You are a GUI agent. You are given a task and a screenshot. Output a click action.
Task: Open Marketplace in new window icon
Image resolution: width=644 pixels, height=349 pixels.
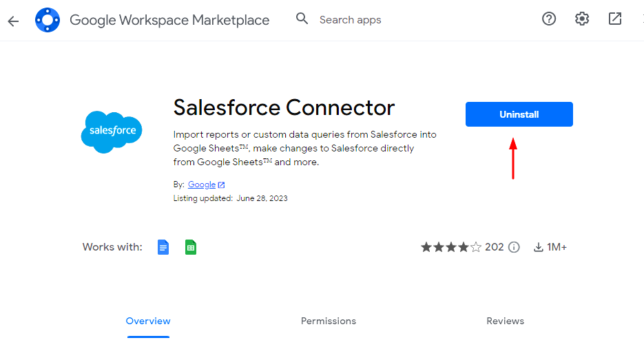(x=615, y=19)
